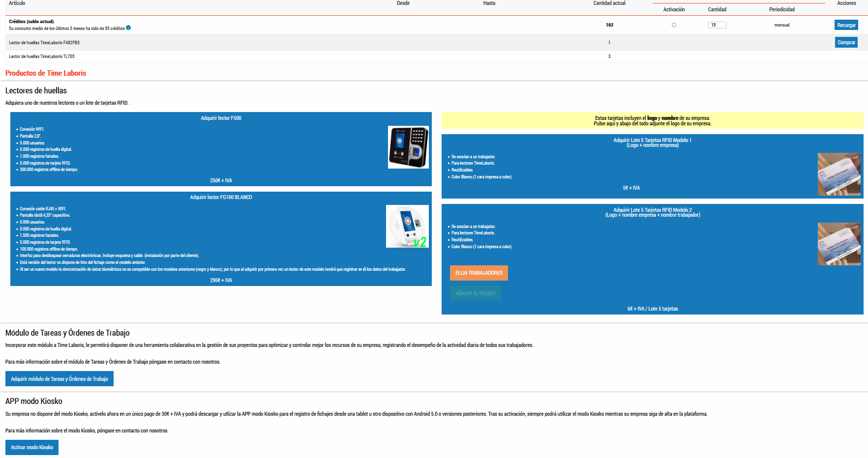Click the Lector de huellas TimeLaboris F492FBS row text
868x458 pixels.
pos(44,43)
